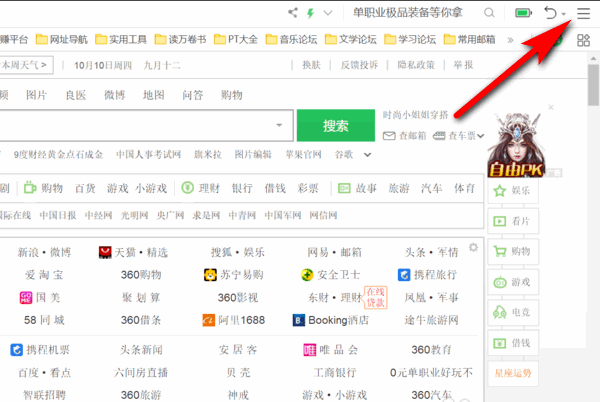Viewport: 600px width, 402px height.
Task: Click the 查邮箱 envelope icon
Action: 389,136
